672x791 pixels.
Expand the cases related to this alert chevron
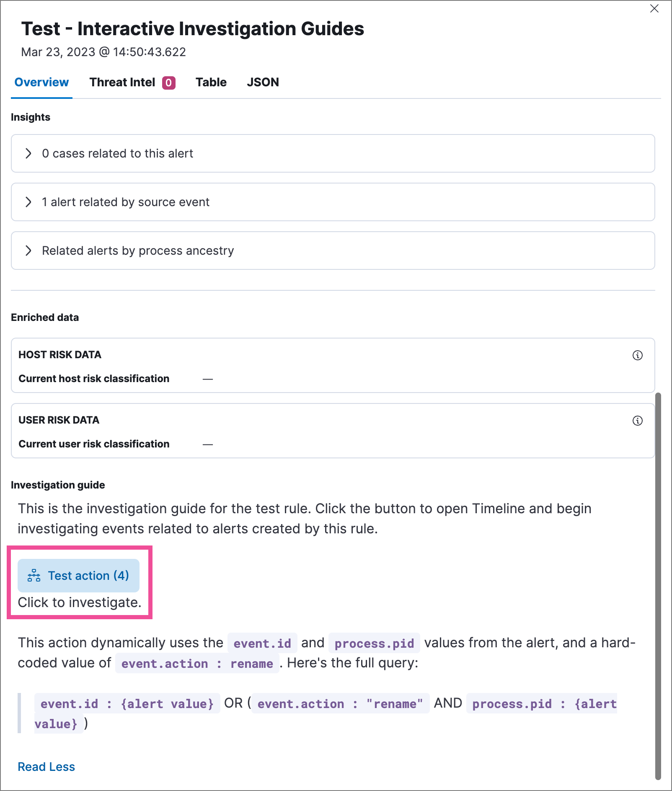(x=28, y=153)
